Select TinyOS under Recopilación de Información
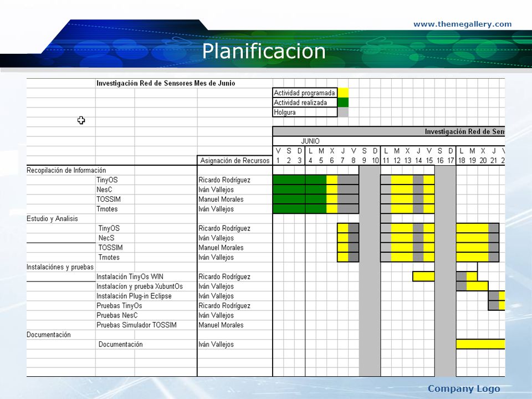The width and height of the screenshot is (532, 399). click(107, 180)
